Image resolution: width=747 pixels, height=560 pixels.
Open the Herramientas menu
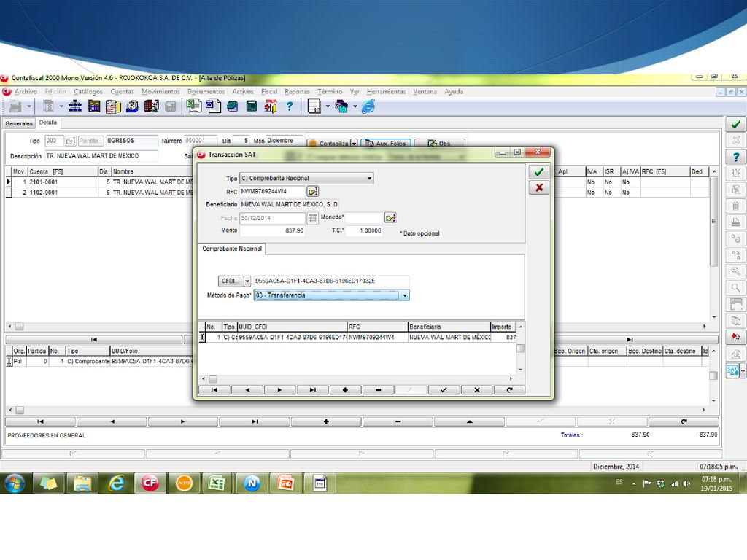click(x=386, y=91)
